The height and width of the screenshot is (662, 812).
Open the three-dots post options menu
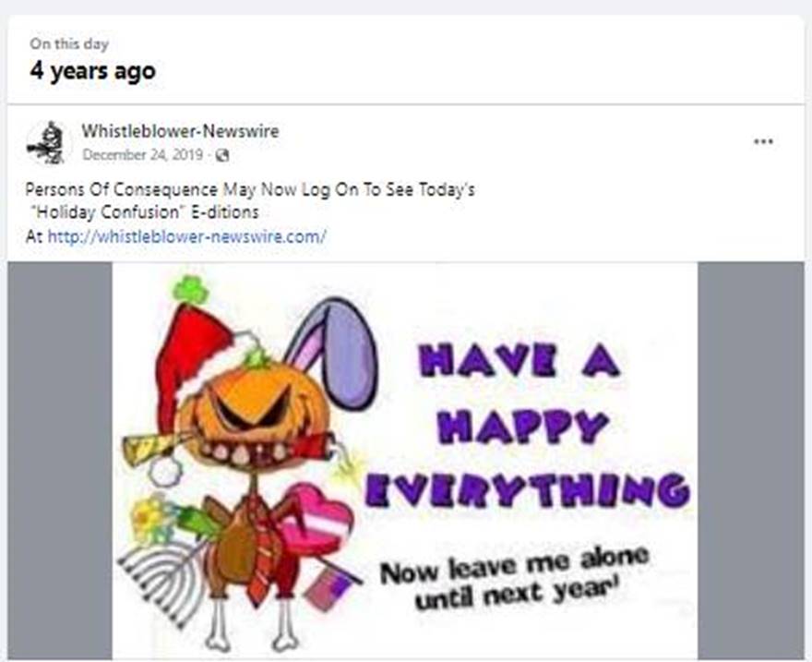763,141
